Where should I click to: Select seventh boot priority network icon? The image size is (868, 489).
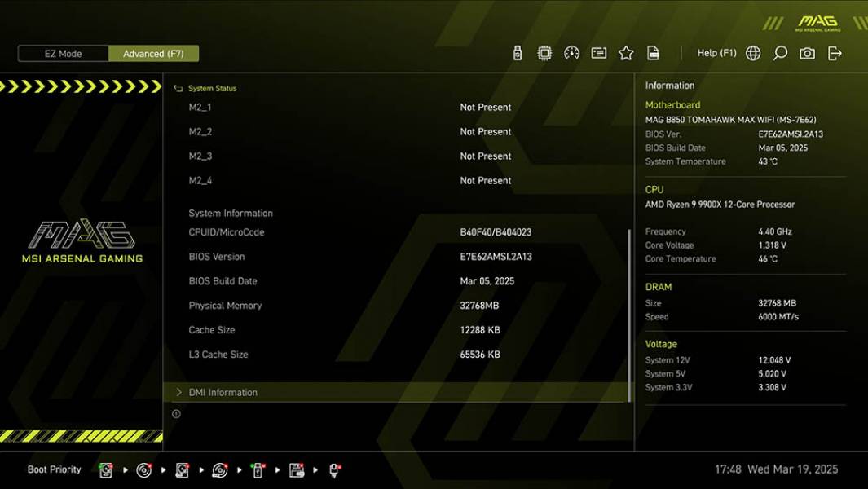click(x=334, y=470)
